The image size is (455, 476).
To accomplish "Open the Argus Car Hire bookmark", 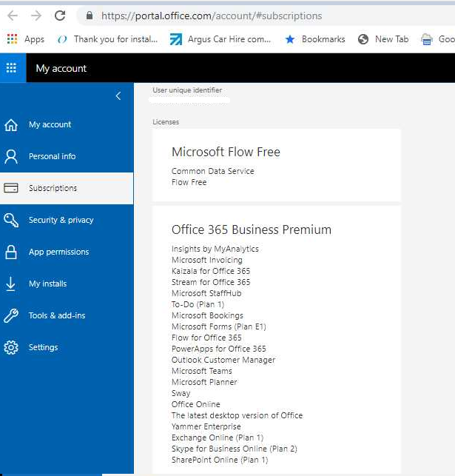I will coord(220,39).
